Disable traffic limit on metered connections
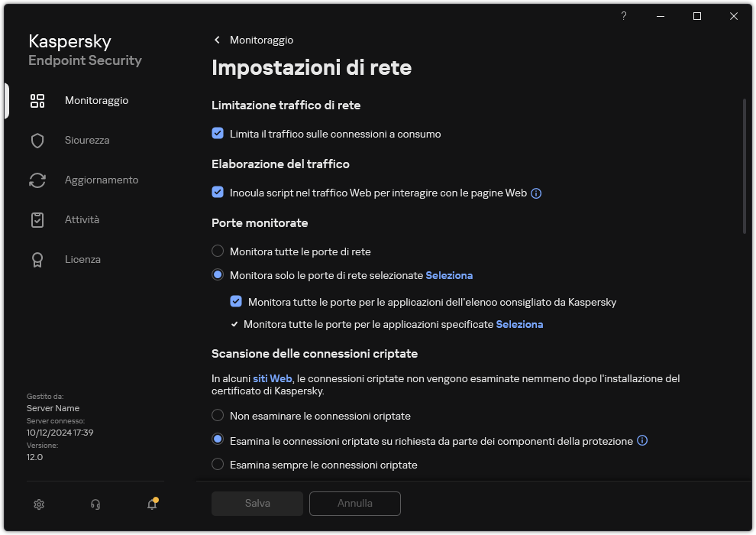756x535 pixels. pos(218,134)
